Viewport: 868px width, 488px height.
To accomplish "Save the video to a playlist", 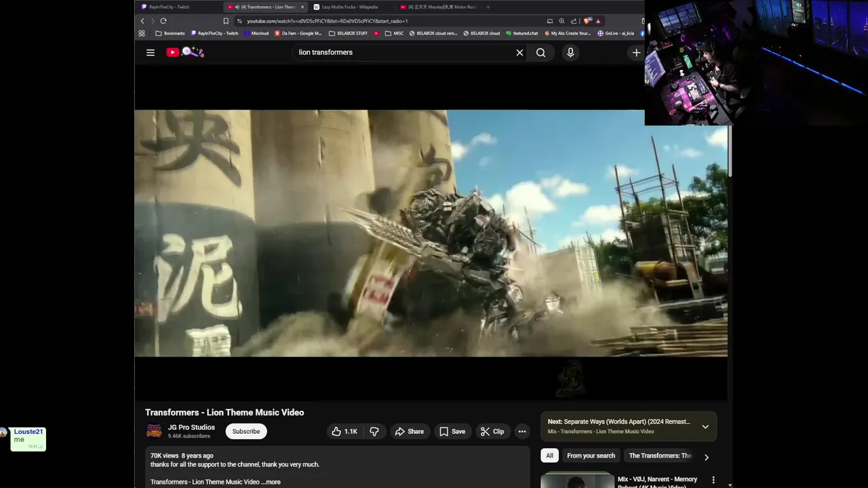I will (452, 432).
